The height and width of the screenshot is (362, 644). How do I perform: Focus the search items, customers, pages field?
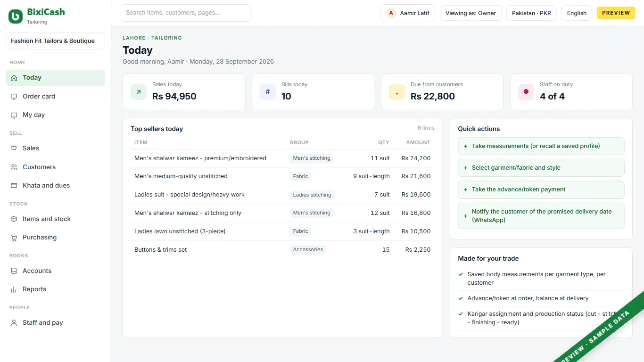click(x=185, y=13)
